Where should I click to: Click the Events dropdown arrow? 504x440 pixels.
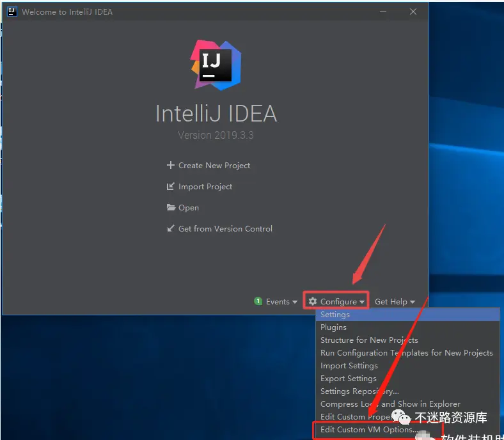coord(295,302)
